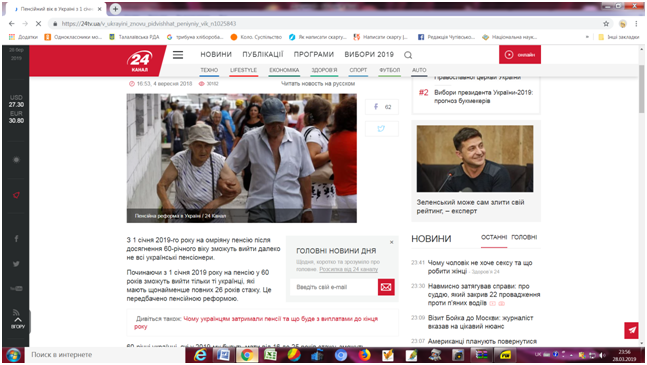Open the hamburger menu next to the logo
Image resolution: width=647 pixels, height=365 pixels.
[x=178, y=55]
